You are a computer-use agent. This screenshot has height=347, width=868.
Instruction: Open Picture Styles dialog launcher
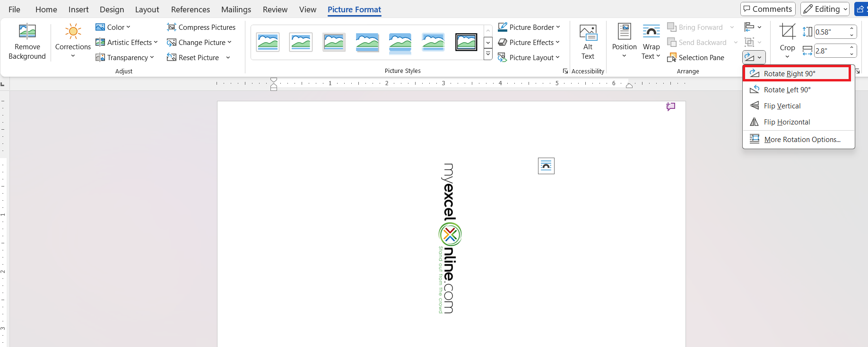(x=565, y=71)
